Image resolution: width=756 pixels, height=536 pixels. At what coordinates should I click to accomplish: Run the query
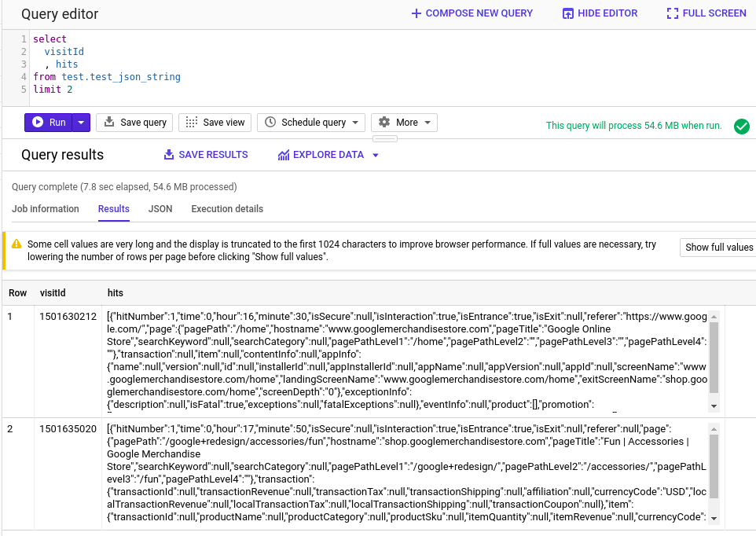(x=49, y=123)
